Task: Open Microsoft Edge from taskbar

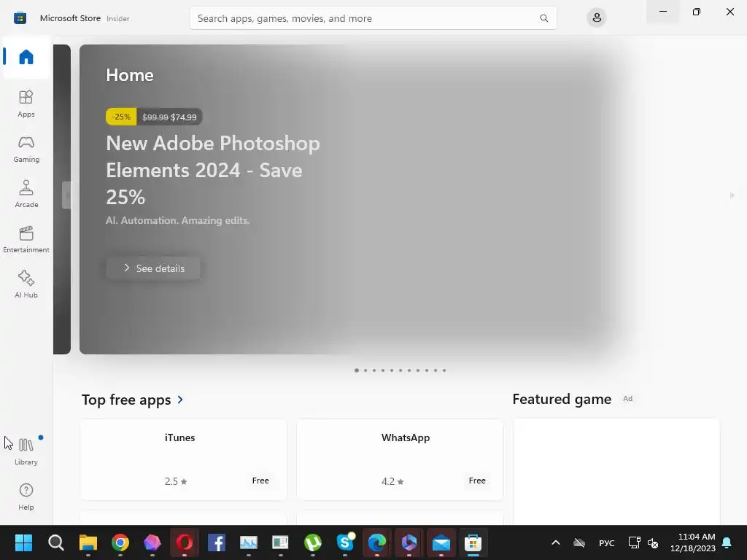Action: tap(377, 542)
